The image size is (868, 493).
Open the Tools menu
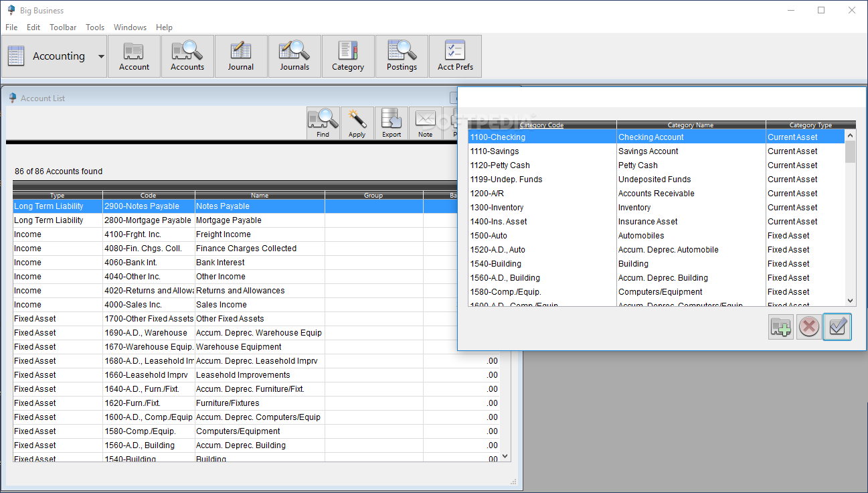pyautogui.click(x=95, y=27)
